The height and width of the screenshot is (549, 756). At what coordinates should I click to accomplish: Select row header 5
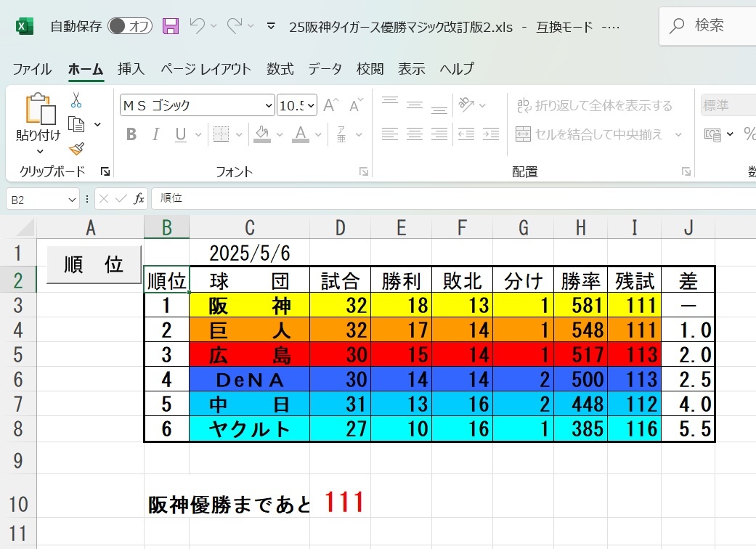tap(18, 354)
